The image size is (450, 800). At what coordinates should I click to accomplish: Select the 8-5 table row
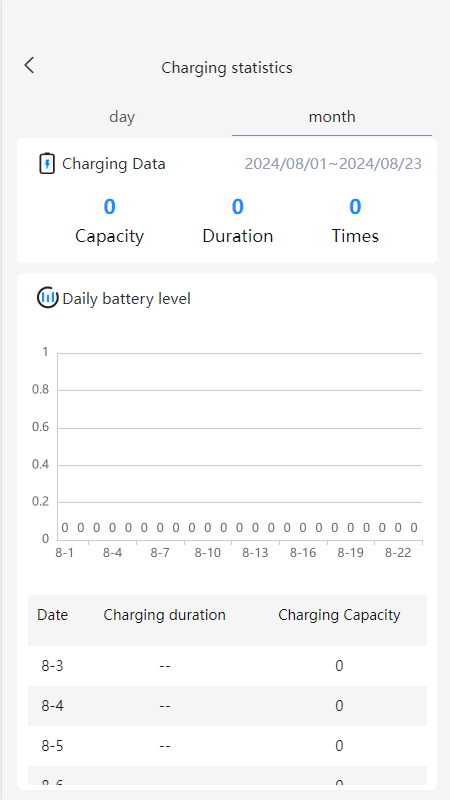[x=228, y=746]
